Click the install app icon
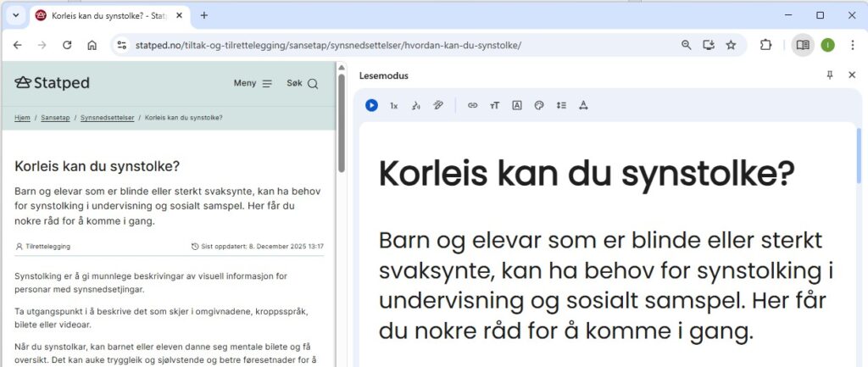The height and width of the screenshot is (367, 868). pos(709,46)
